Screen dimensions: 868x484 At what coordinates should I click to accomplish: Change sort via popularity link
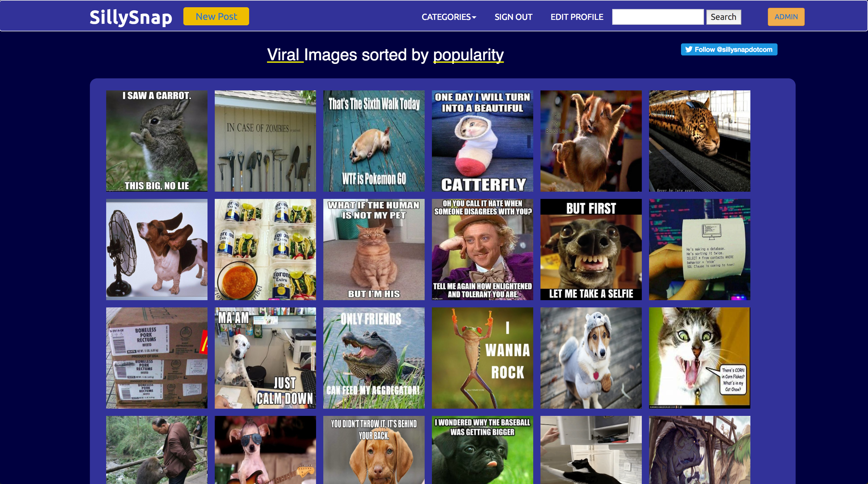[x=468, y=55]
